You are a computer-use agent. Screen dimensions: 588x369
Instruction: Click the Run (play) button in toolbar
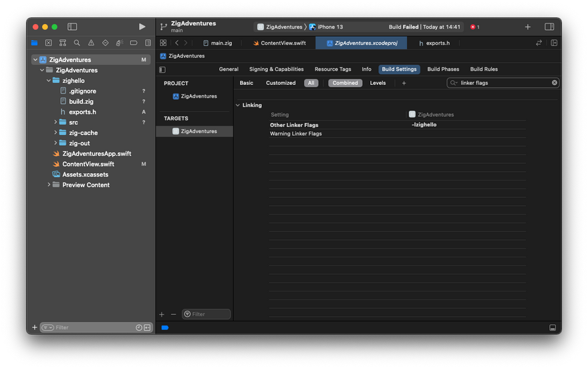tap(142, 27)
